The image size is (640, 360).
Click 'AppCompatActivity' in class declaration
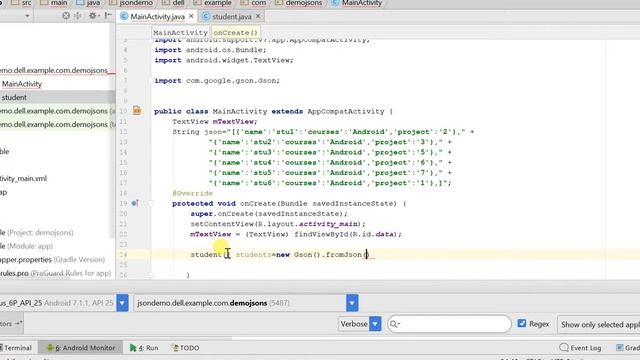[346, 111]
